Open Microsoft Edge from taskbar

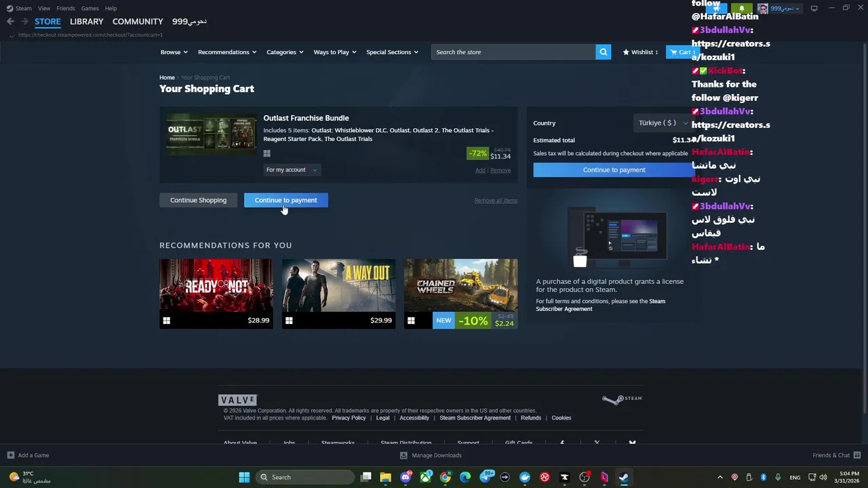click(x=465, y=477)
